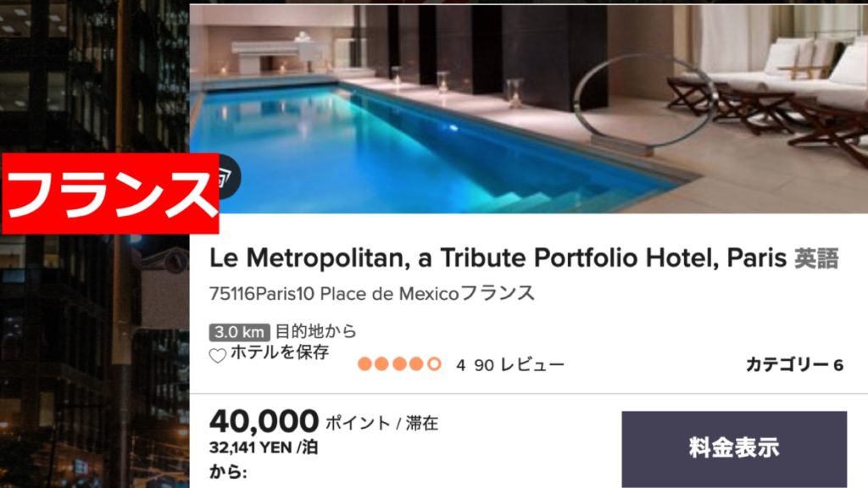
Task: Click the 75116 Paris Place de Mexico address
Action: point(372,292)
